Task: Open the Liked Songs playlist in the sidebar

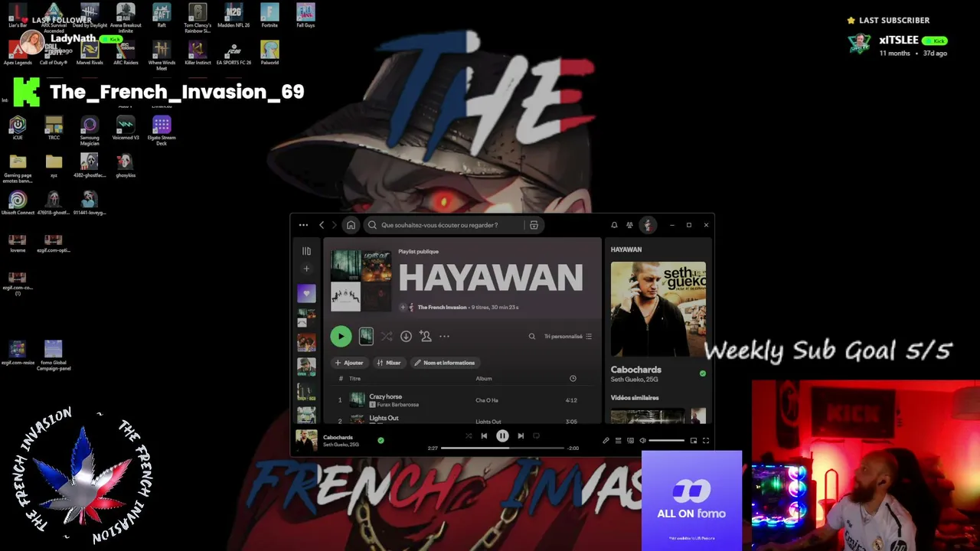Action: [x=306, y=293]
